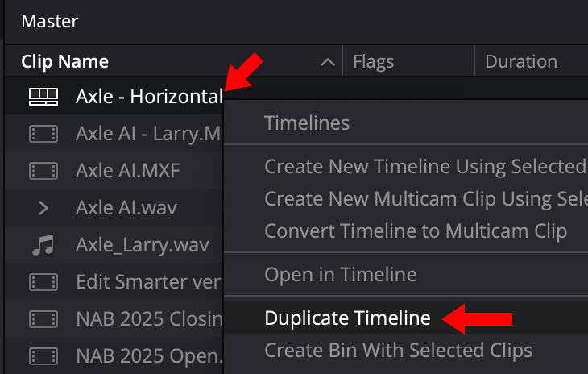Click the Master bin title
Screen dimensions: 588x374
click(x=50, y=21)
